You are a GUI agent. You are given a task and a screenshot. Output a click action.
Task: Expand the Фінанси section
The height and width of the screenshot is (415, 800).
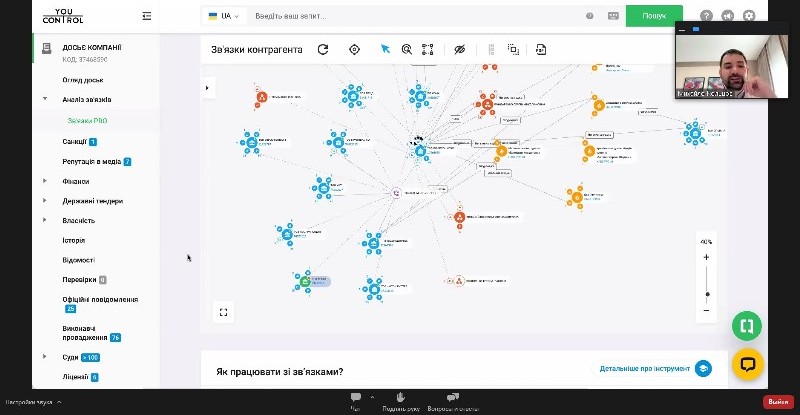(x=45, y=181)
